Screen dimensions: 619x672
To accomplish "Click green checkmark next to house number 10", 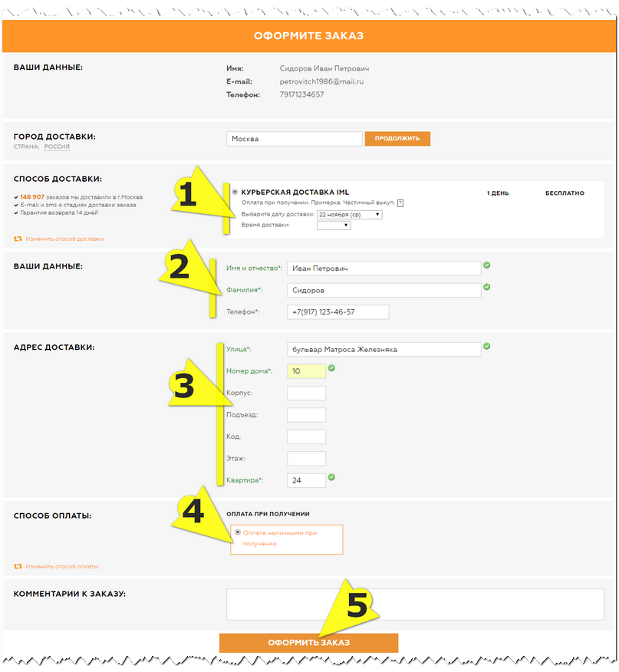I will click(331, 367).
